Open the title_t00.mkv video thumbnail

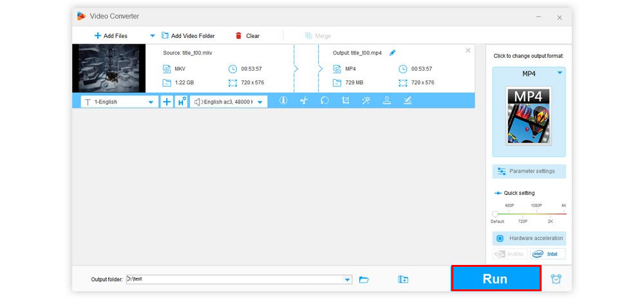click(109, 68)
